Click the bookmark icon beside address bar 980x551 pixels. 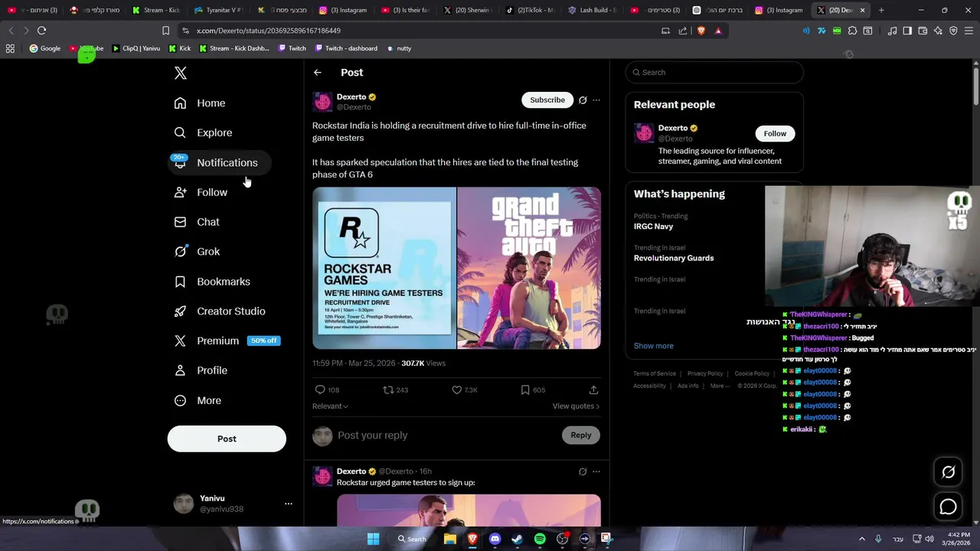coord(165,31)
